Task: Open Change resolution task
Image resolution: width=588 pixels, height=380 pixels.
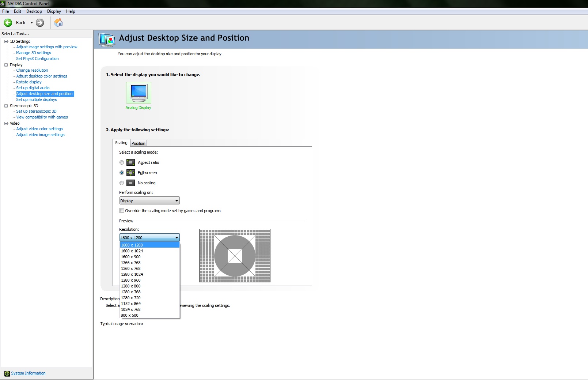Action: (32, 70)
